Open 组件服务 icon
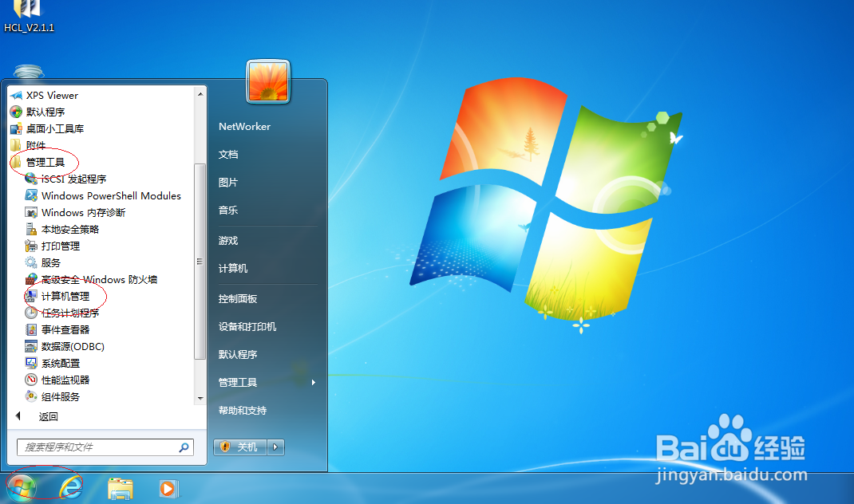 [31, 396]
